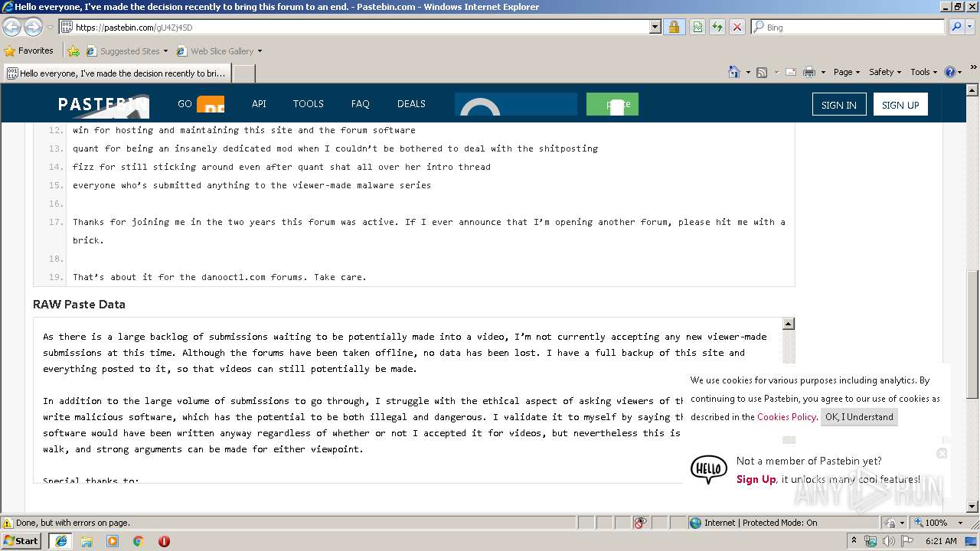Click the browser Forward arrow button
The image size is (980, 551).
tap(33, 27)
